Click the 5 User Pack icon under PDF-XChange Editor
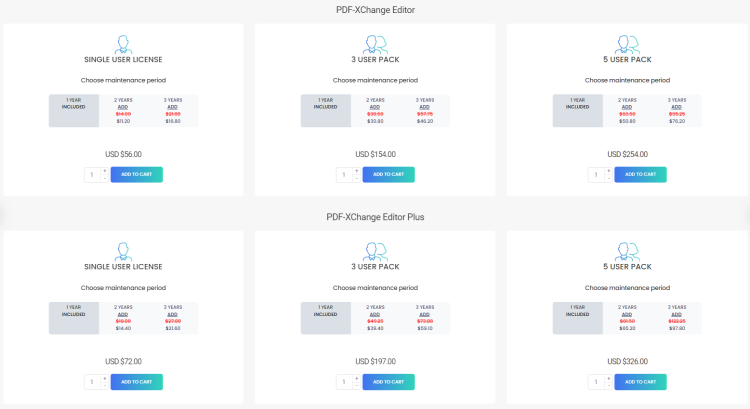 tap(627, 44)
